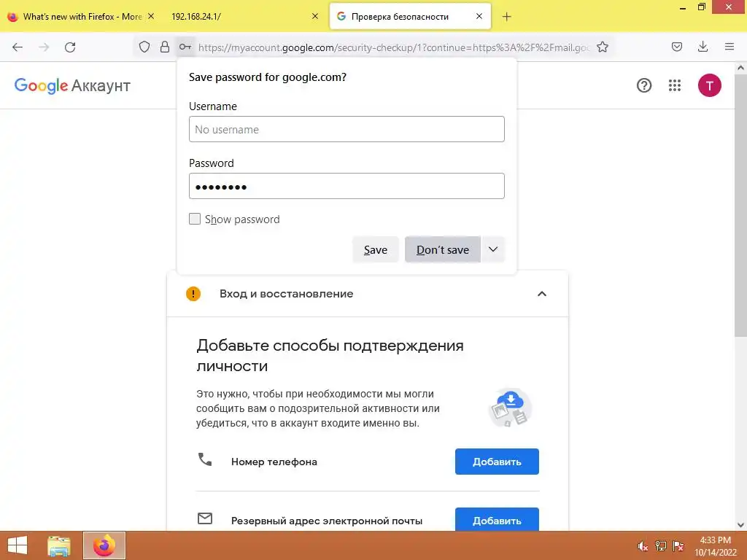Click Save in the password prompt
The image size is (747, 560).
point(376,249)
